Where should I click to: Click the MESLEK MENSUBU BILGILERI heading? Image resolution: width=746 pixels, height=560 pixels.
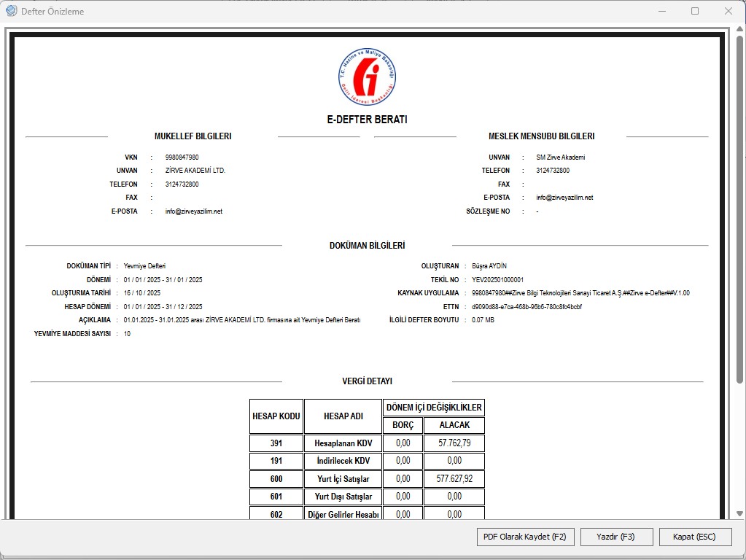click(x=541, y=136)
